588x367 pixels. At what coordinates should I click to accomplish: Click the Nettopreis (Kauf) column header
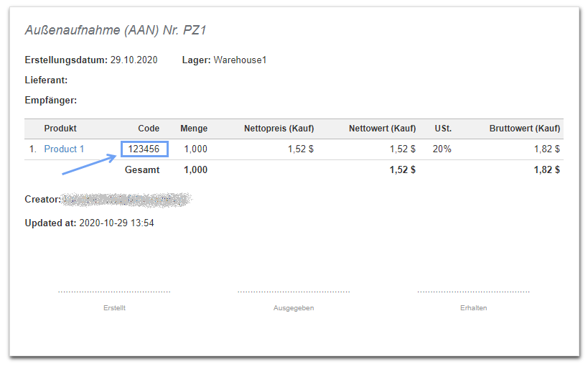tap(279, 129)
